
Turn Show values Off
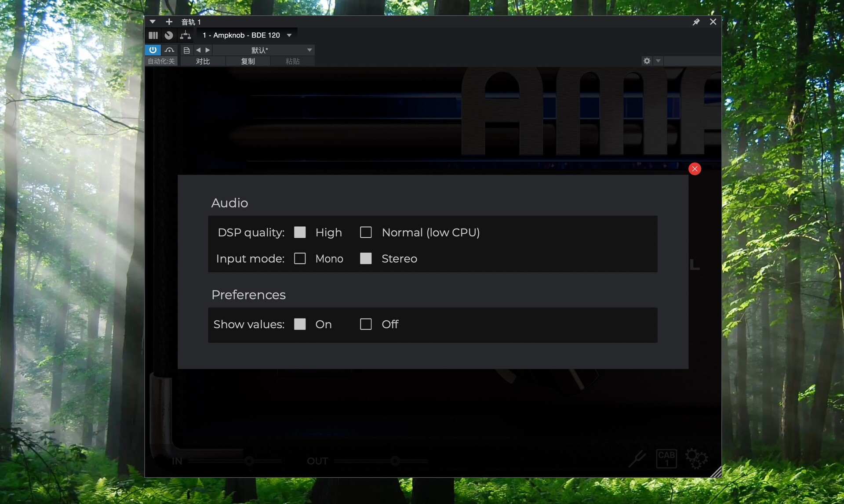tap(366, 324)
